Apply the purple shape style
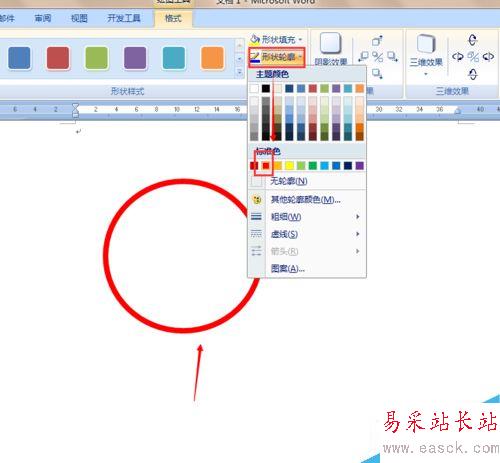Image resolution: width=500 pixels, height=463 pixels. (x=135, y=58)
